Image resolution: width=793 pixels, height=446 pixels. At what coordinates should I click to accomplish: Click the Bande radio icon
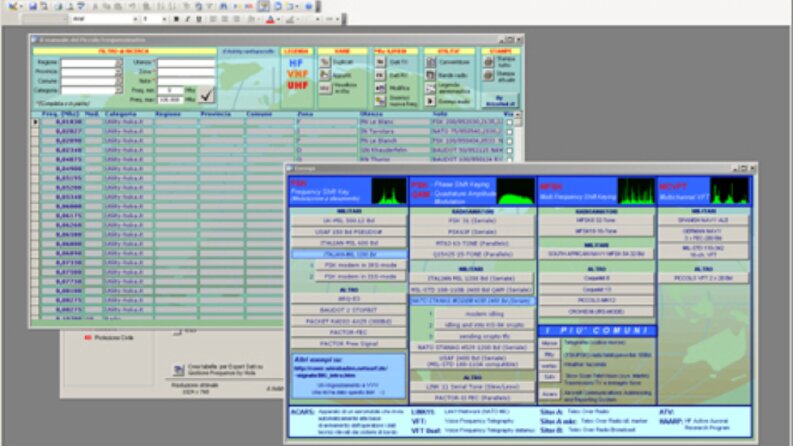[430, 75]
